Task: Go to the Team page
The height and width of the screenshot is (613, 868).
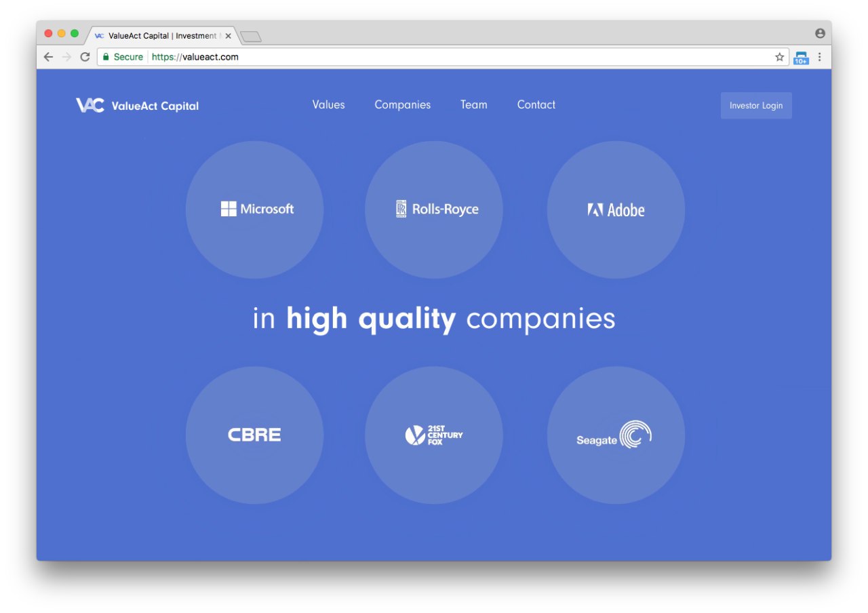Action: pyautogui.click(x=473, y=104)
